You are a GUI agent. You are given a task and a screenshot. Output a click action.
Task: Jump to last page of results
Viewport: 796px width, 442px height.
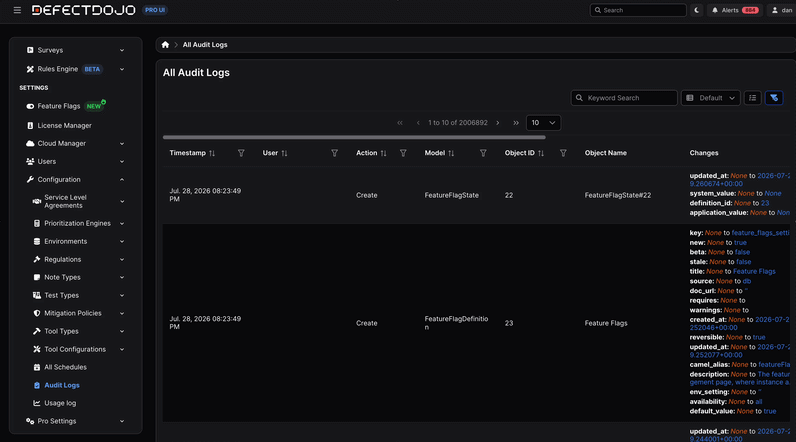516,123
